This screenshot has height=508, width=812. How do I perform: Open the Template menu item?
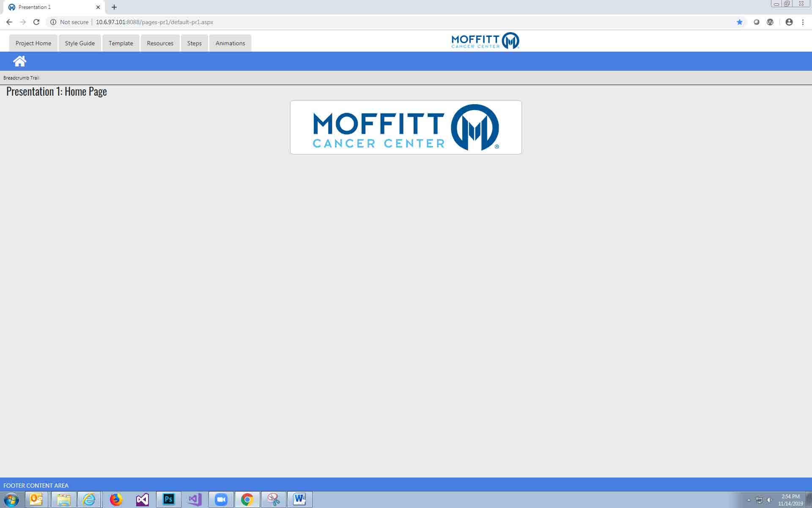(x=121, y=43)
